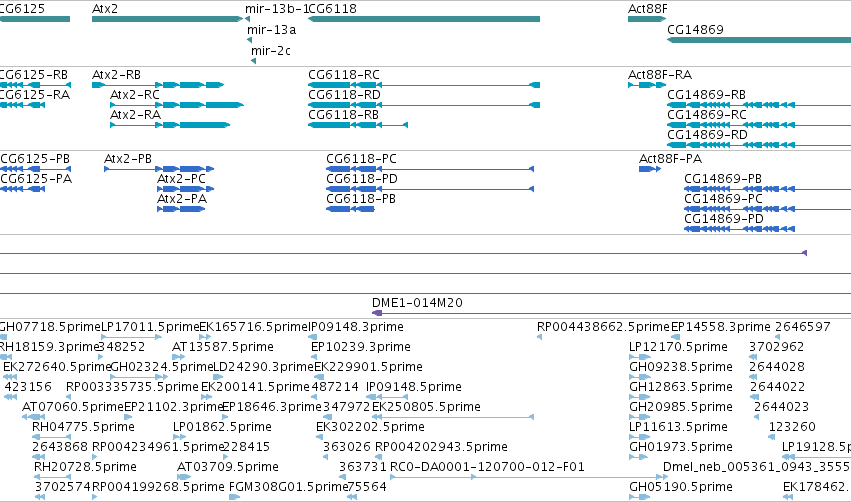Select EST EK229901.5prime label

pos(369,367)
